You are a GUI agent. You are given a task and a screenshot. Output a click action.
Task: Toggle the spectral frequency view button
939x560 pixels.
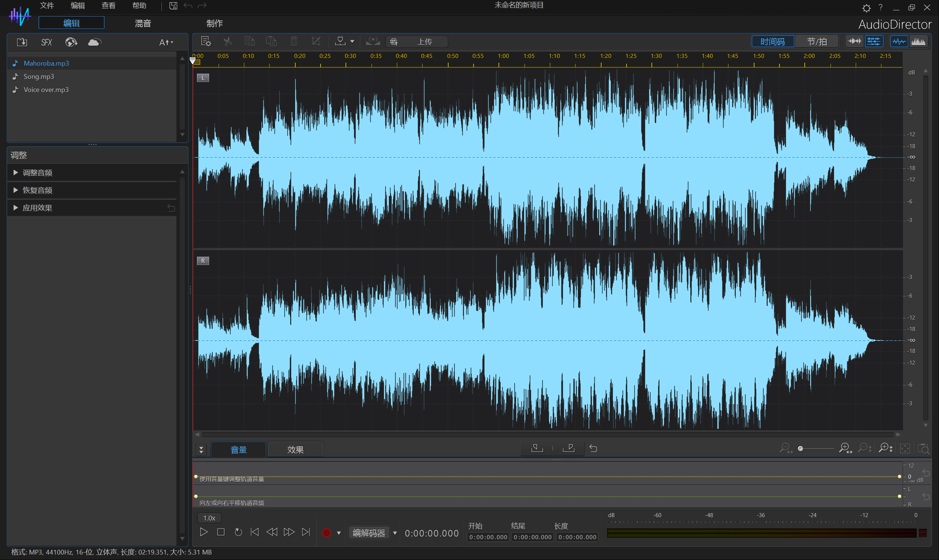918,41
